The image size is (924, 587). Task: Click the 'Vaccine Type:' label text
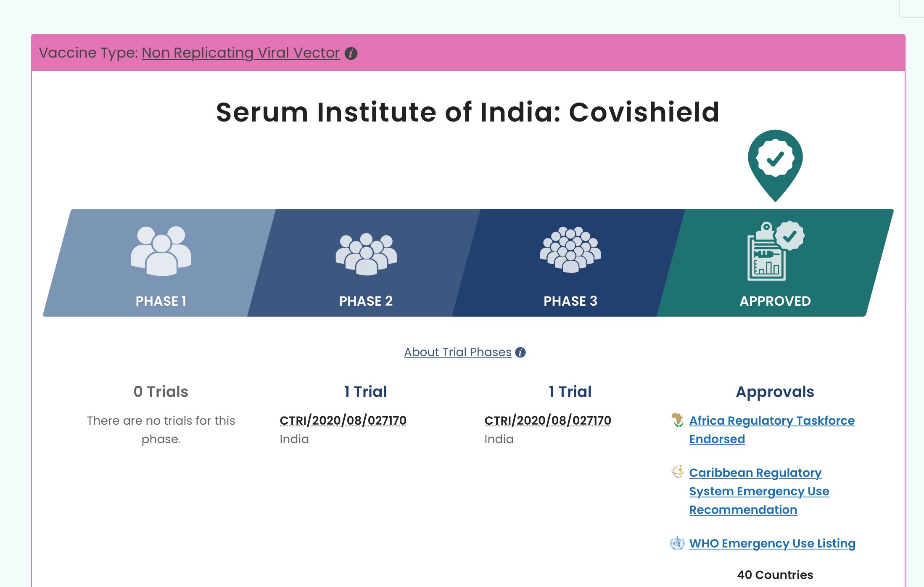coord(88,53)
